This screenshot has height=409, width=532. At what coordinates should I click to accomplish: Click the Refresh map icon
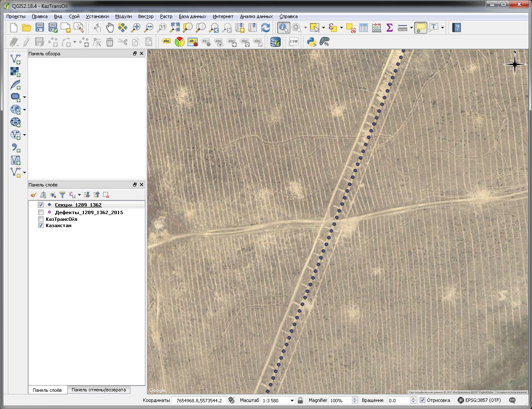(x=266, y=28)
